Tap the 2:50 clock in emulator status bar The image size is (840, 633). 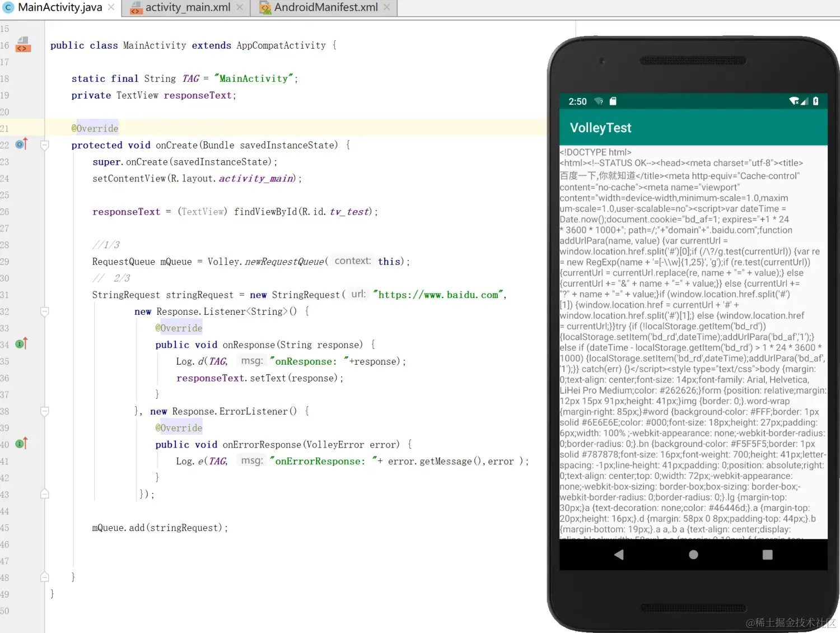(x=577, y=101)
